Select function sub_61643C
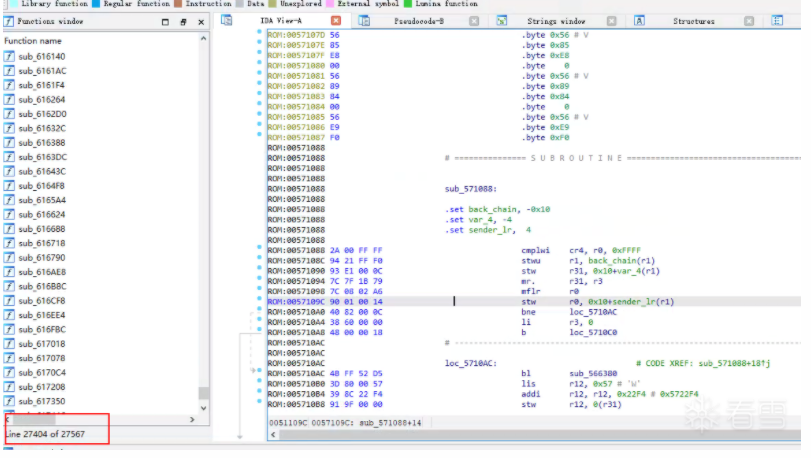The image size is (811, 458). (42, 172)
